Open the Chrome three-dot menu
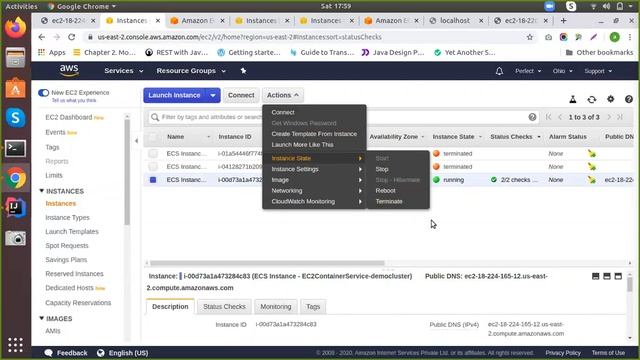 pos(630,37)
